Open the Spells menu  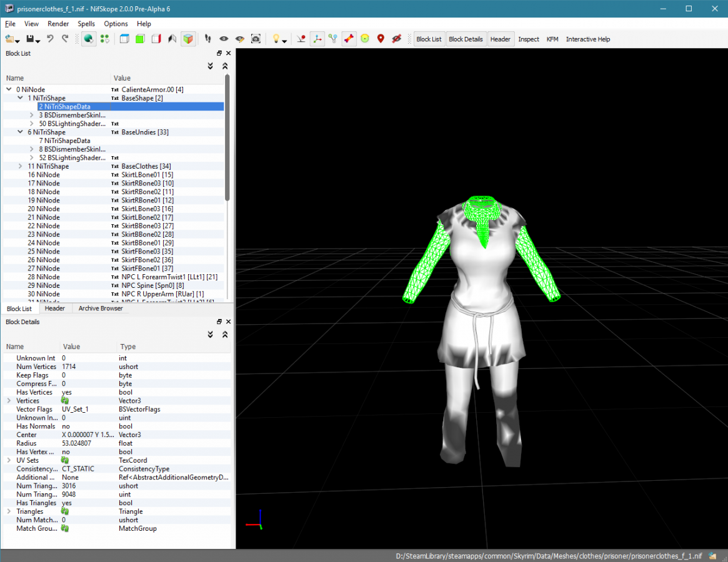[86, 24]
